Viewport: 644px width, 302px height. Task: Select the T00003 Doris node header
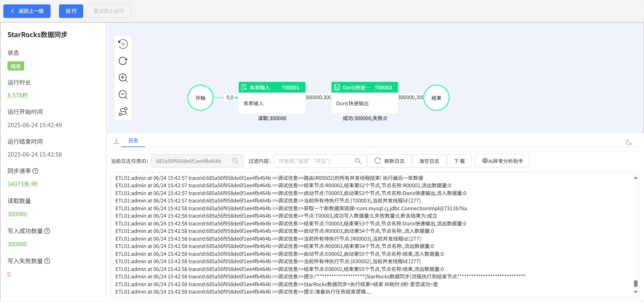tap(365, 87)
